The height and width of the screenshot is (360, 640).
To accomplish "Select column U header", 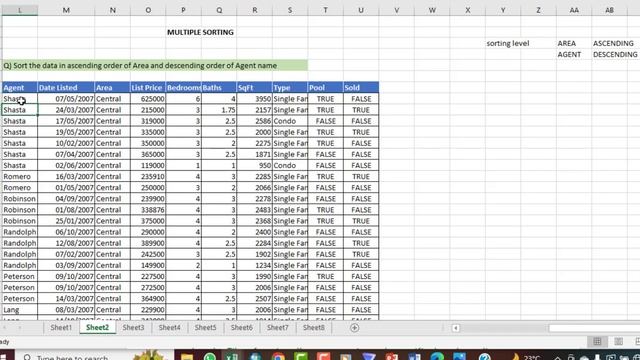I will [x=361, y=10].
